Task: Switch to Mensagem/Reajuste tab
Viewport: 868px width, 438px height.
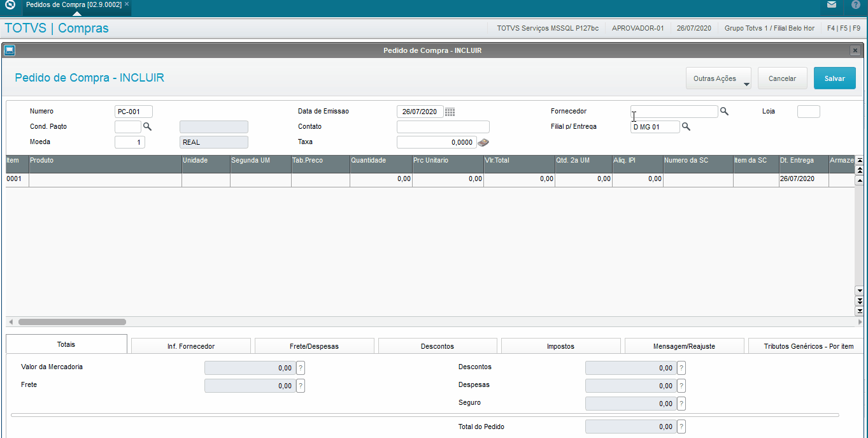Action: tap(685, 346)
